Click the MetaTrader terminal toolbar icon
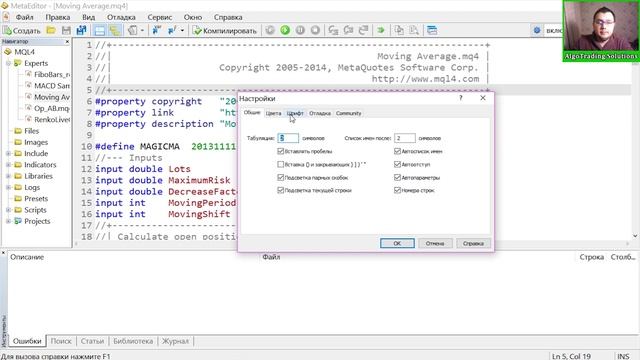640x360 pixels. click(132, 30)
